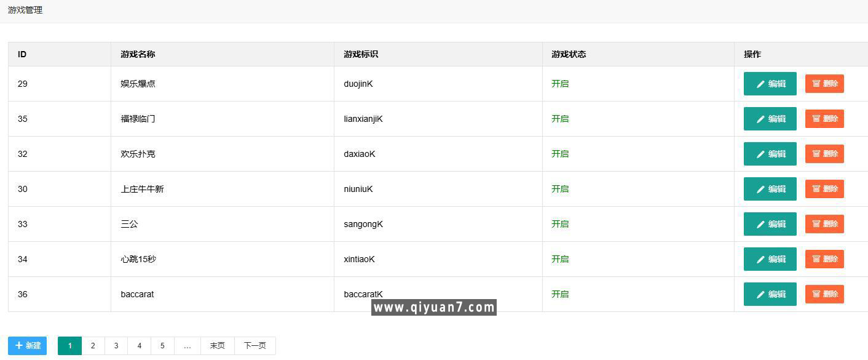
Task: Delete the 三公 game record
Action: click(x=824, y=224)
